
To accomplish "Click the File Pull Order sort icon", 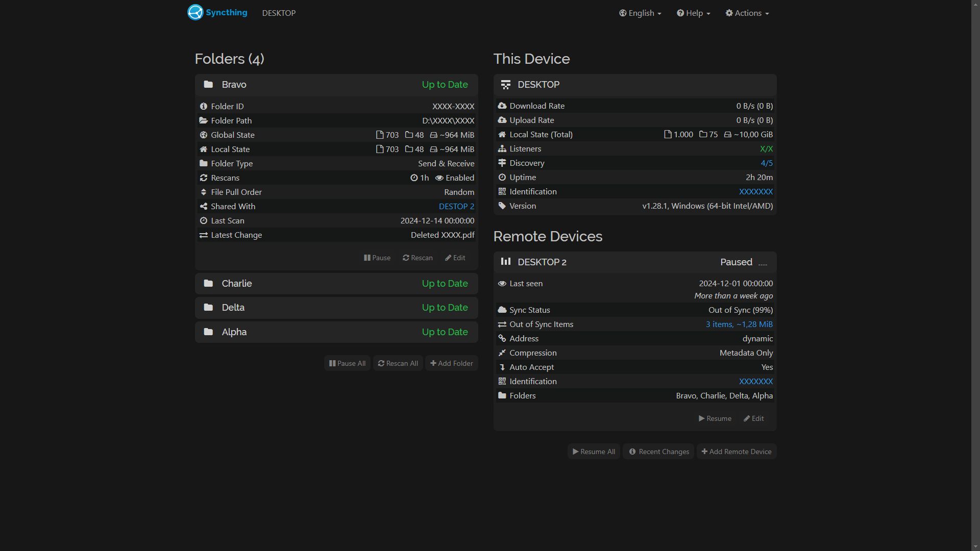I will [204, 192].
